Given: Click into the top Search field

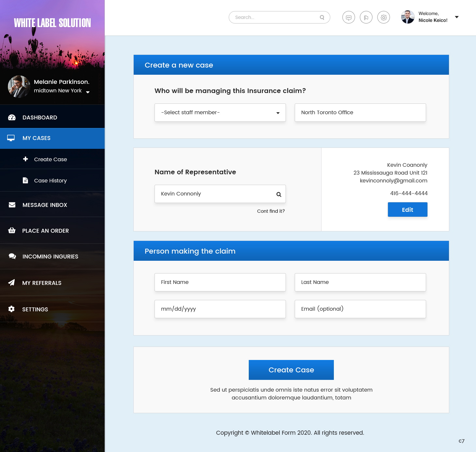Looking at the screenshot, I should [279, 17].
